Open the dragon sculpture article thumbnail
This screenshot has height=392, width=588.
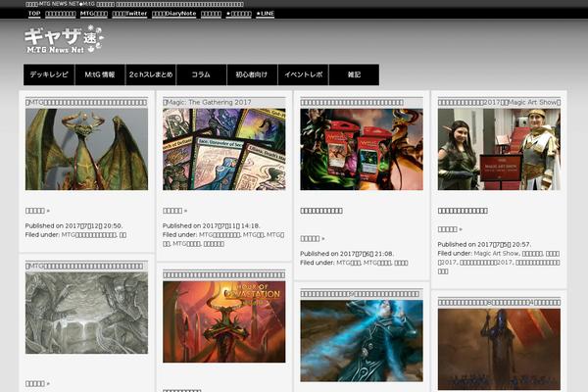coord(86,149)
